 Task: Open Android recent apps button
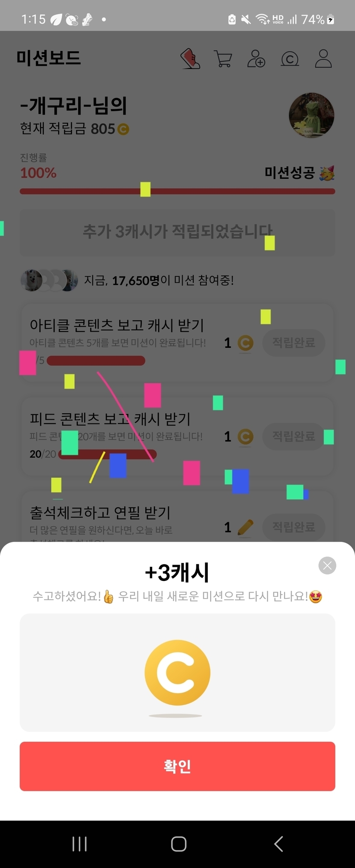[80, 844]
